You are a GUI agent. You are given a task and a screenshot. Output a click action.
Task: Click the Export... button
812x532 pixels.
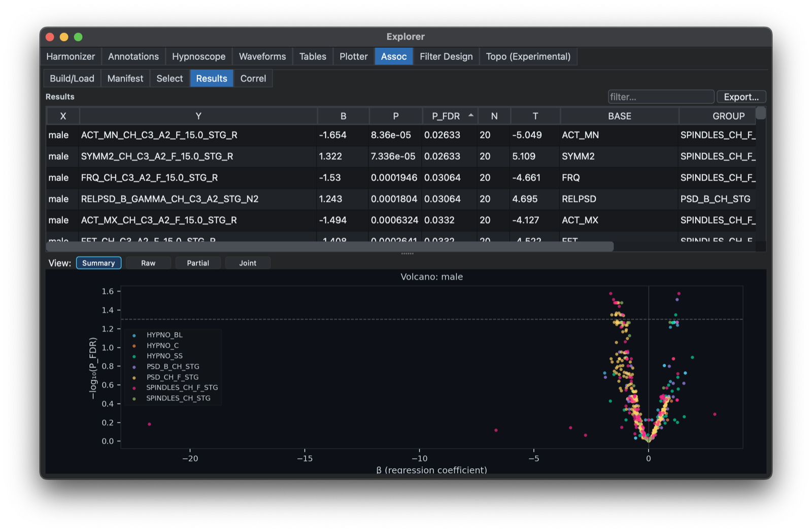(741, 97)
